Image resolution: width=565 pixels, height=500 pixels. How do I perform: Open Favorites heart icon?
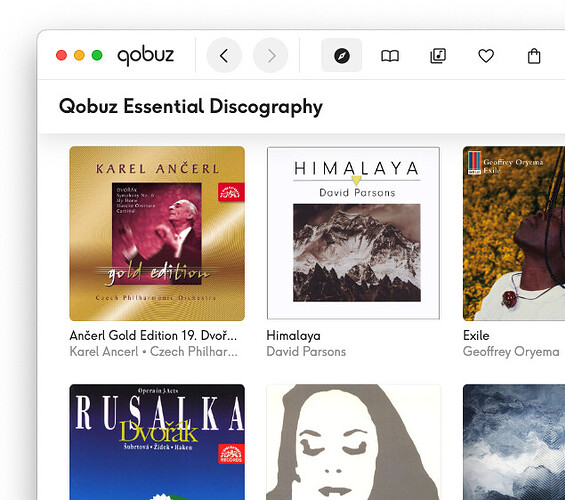click(x=486, y=56)
